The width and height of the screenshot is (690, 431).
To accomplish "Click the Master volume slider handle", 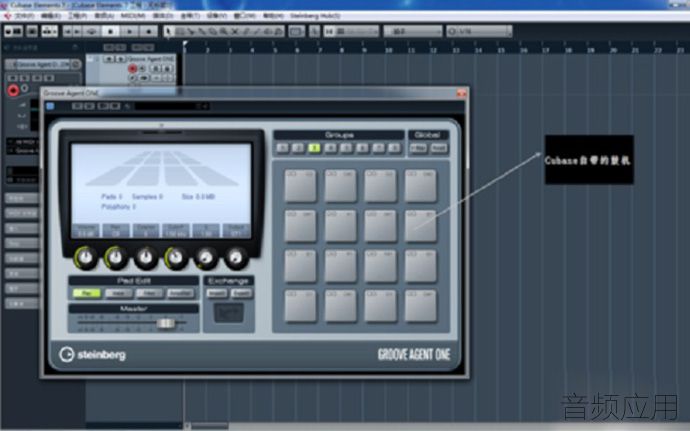I will (165, 324).
